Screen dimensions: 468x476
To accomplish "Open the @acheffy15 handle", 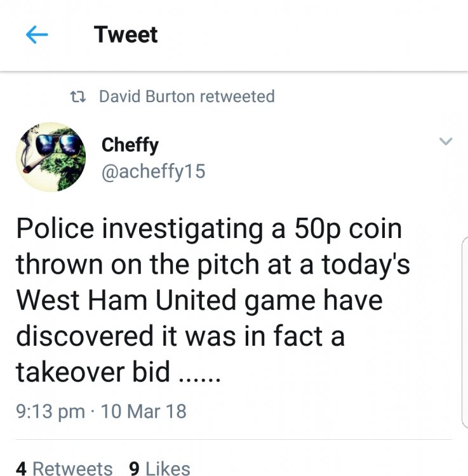I will (154, 171).
